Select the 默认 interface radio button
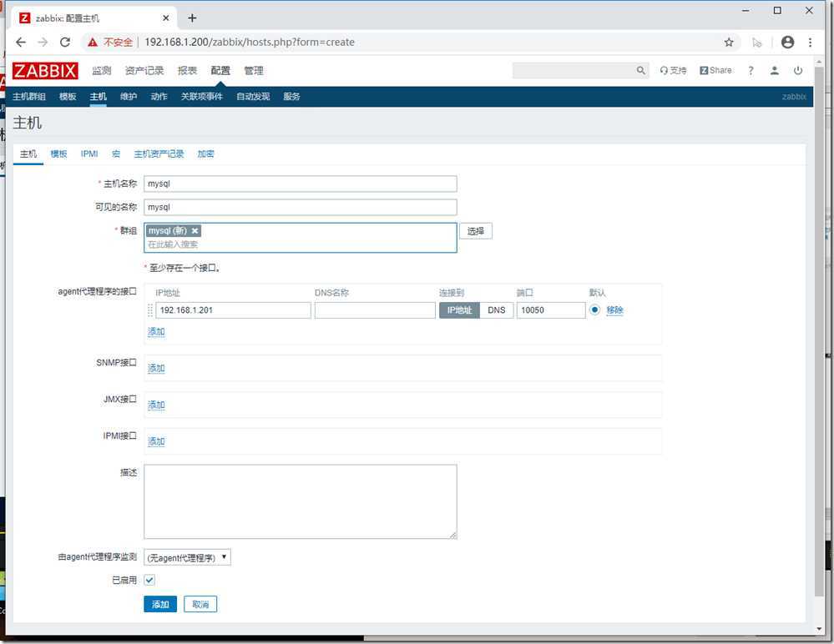The width and height of the screenshot is (834, 644). click(x=595, y=309)
